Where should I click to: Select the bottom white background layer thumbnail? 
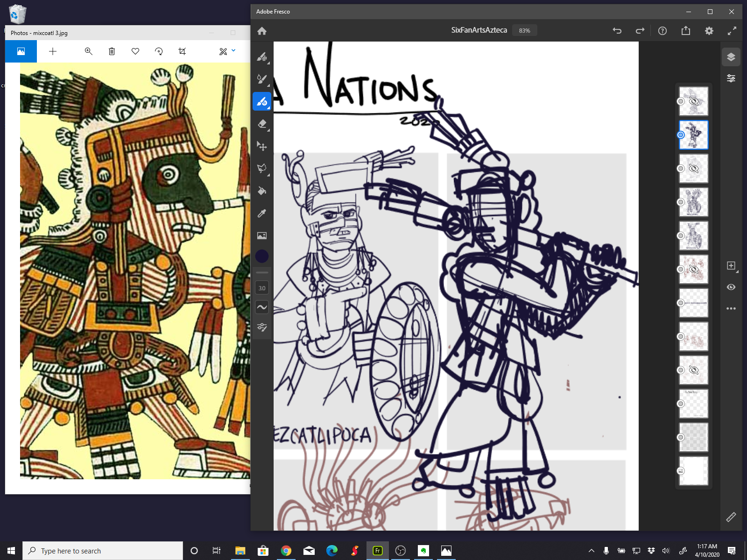point(694,471)
